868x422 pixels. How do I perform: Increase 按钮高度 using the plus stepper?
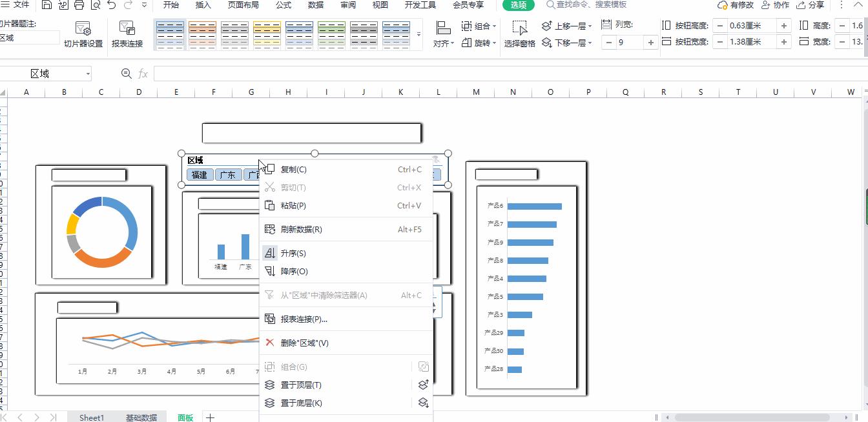pyautogui.click(x=785, y=26)
